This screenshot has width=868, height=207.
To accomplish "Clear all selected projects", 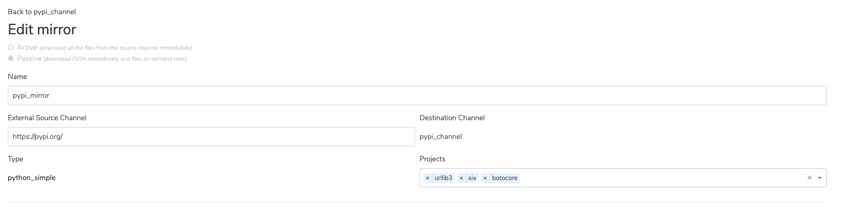I will click(x=809, y=178).
